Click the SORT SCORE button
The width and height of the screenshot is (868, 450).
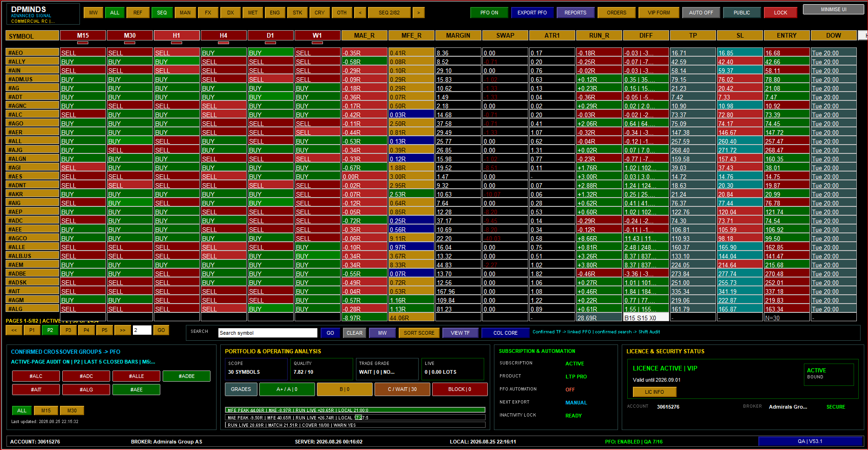pyautogui.click(x=419, y=333)
